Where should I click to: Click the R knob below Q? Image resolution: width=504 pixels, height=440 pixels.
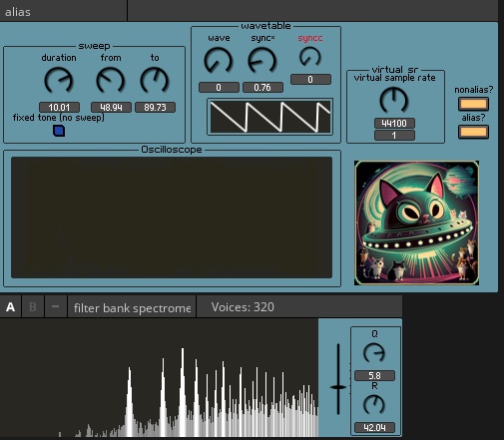[374, 405]
